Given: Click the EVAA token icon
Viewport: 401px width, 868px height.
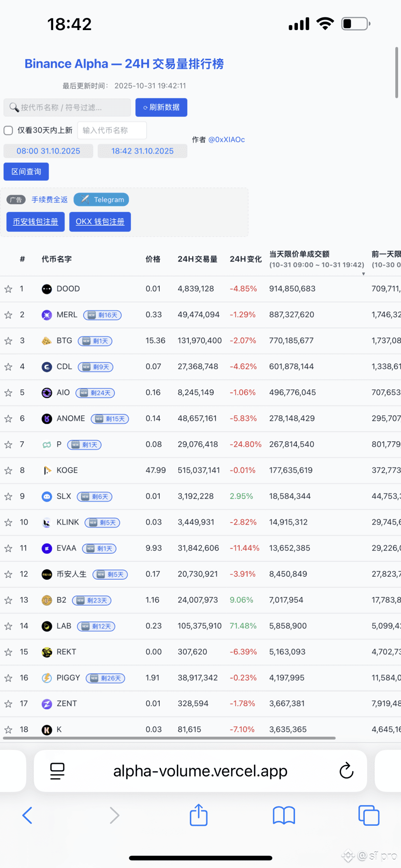Looking at the screenshot, I should (46, 548).
